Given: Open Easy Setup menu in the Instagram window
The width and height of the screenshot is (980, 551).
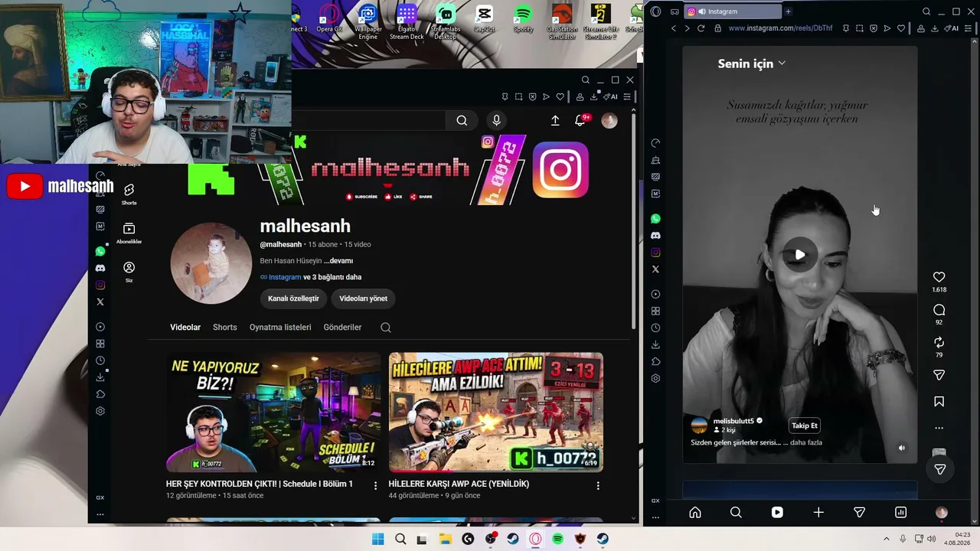Looking at the screenshot, I should click(x=968, y=28).
